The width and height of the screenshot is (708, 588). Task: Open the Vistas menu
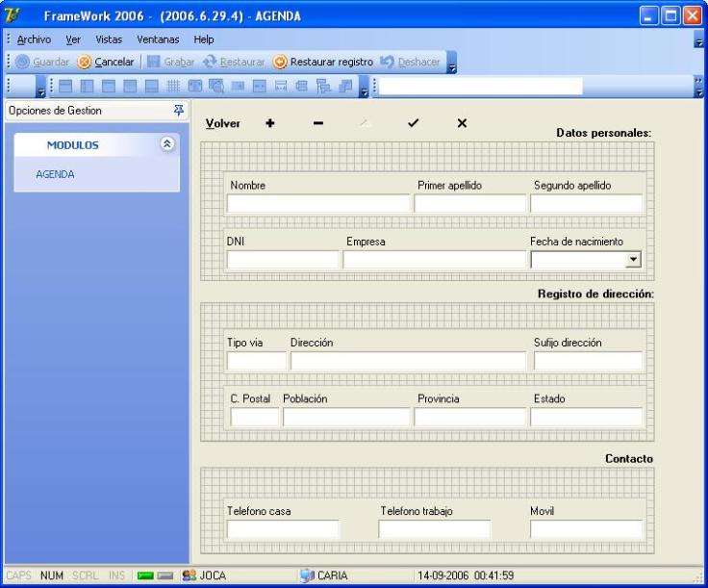[109, 39]
